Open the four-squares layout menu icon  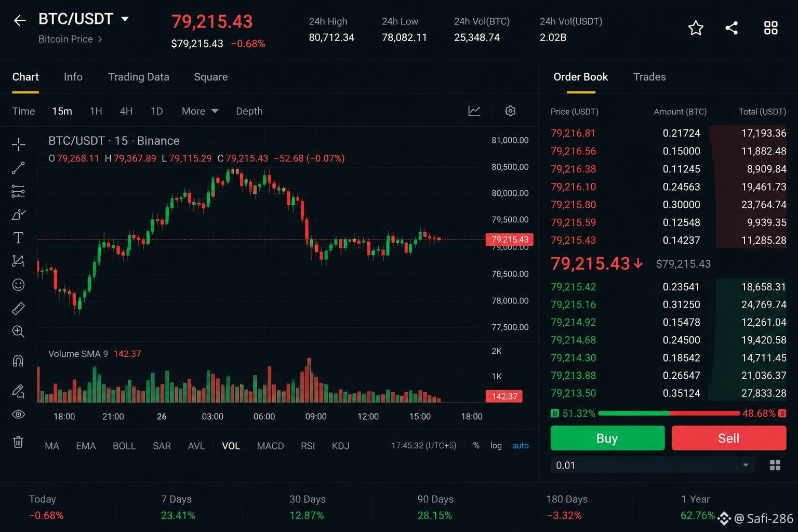[771, 28]
